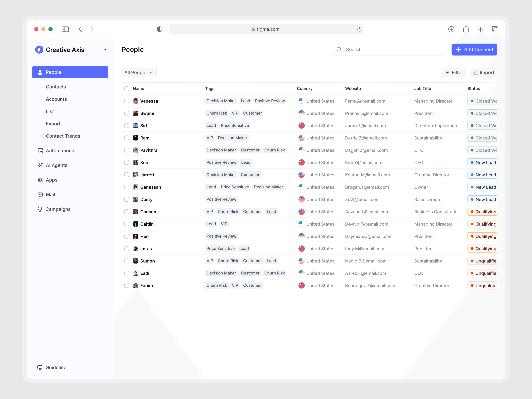The width and height of the screenshot is (532, 399).
Task: Click the privacy shield icon
Action: (159, 29)
